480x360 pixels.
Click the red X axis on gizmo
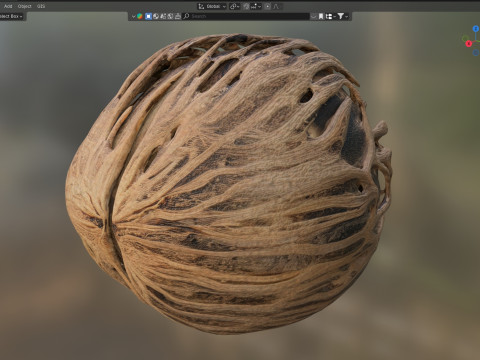tap(469, 44)
